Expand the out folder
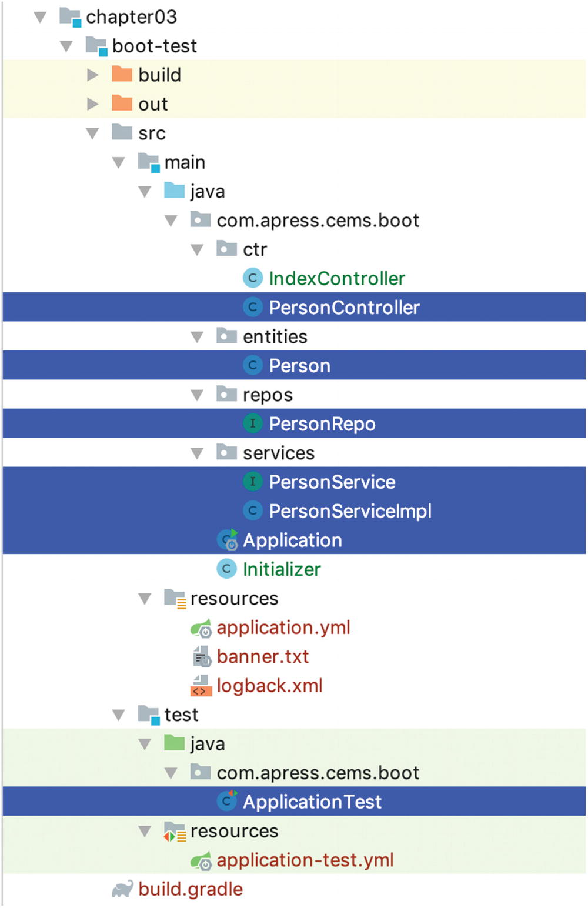Viewport: 588px width, 908px height. [x=92, y=104]
